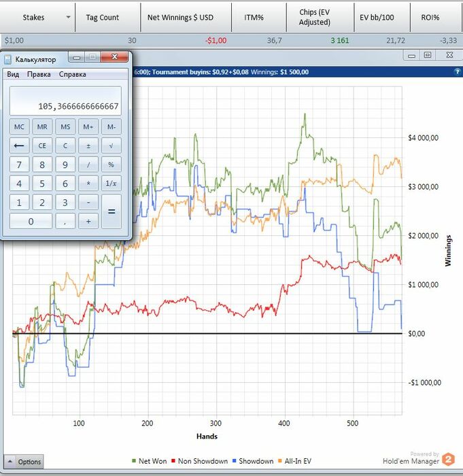The height and width of the screenshot is (476, 463).
Task: Click the MR memory recall key
Action: point(42,126)
